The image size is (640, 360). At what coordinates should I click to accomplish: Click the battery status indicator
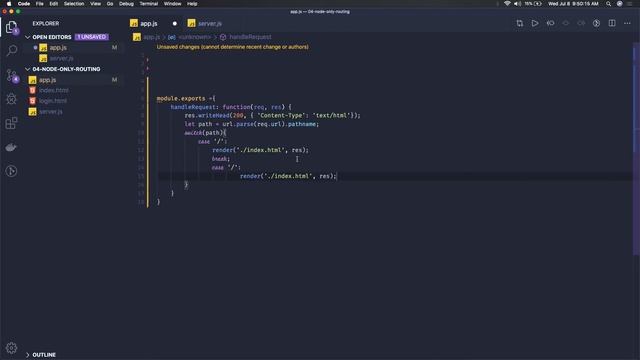pos(533,4)
